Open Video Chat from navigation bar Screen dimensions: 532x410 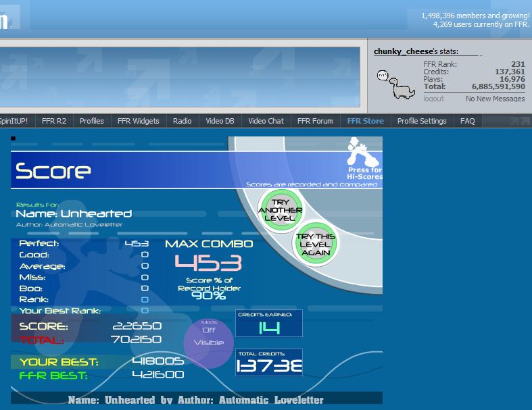click(266, 121)
